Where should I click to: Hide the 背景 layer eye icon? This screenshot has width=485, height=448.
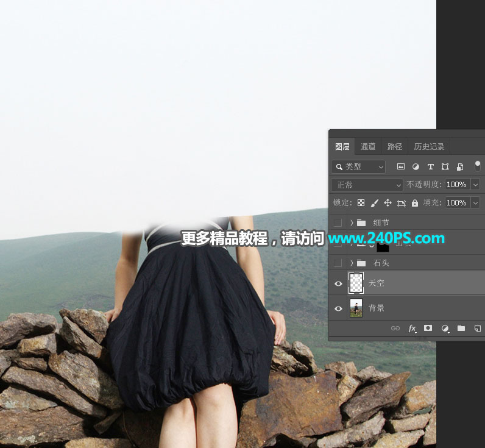tap(338, 308)
